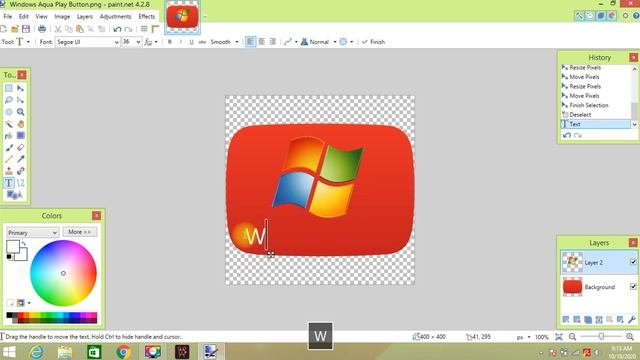
Task: Open the Effects menu
Action: pyautogui.click(x=147, y=16)
